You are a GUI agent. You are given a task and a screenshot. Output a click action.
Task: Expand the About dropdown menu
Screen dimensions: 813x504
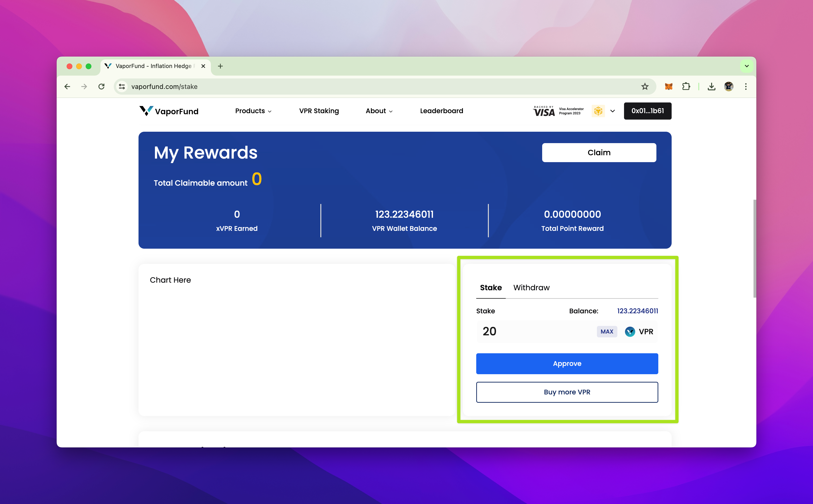pos(379,111)
